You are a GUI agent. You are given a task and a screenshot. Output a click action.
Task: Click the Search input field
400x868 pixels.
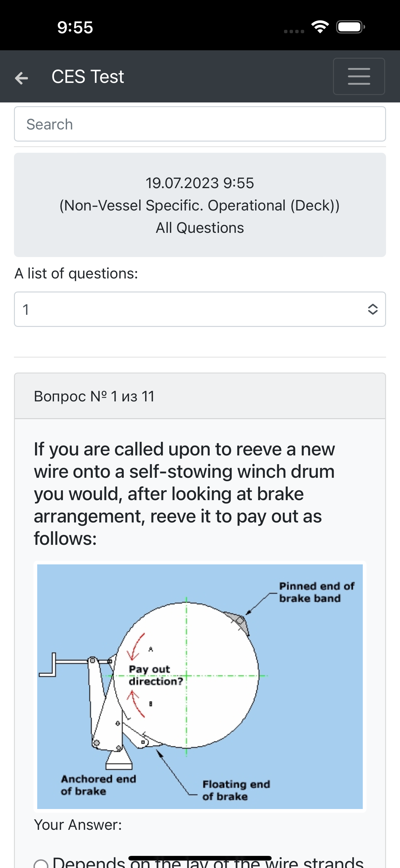(200, 124)
